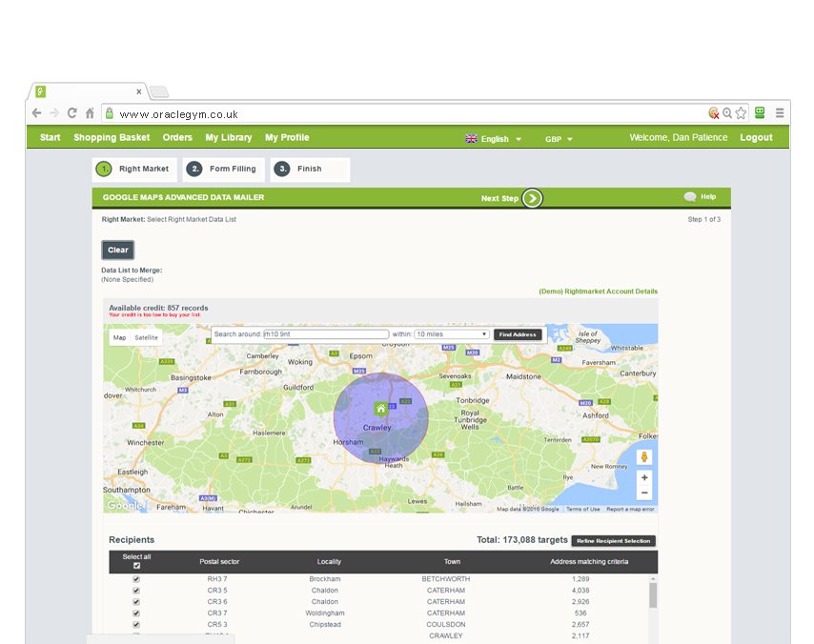The width and height of the screenshot is (814, 644).
Task: Reload the page with refresh icon
Action: [72, 113]
